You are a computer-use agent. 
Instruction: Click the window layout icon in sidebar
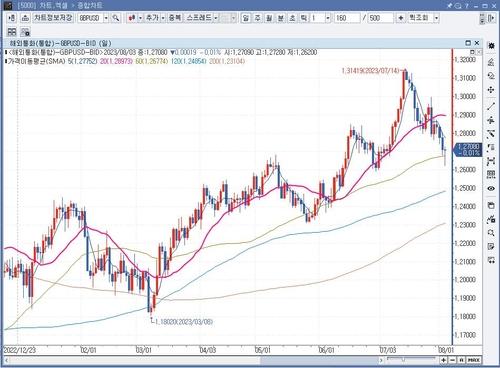tap(491, 205)
